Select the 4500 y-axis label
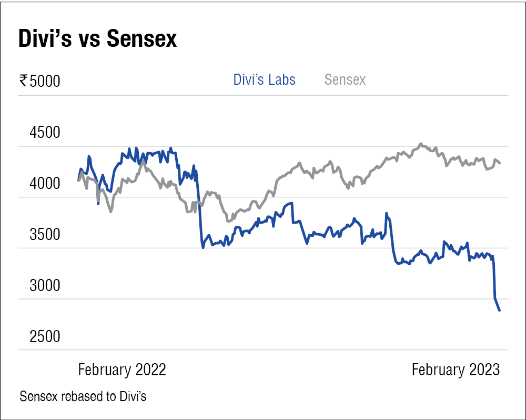This screenshot has height=420, width=526. (45, 133)
